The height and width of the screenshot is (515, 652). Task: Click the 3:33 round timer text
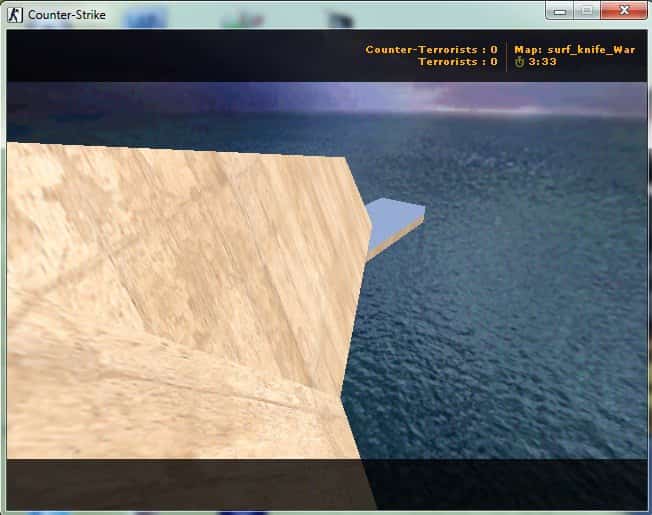542,62
